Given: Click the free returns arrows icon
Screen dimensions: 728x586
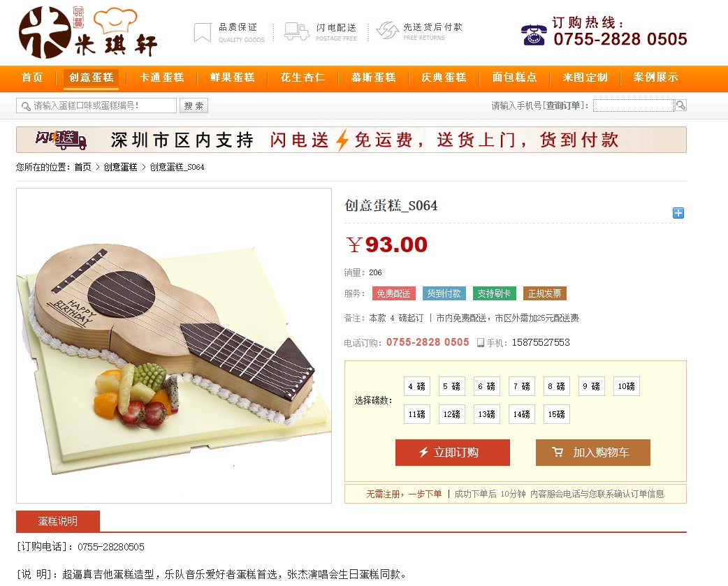Looking at the screenshot, I should pyautogui.click(x=387, y=31).
